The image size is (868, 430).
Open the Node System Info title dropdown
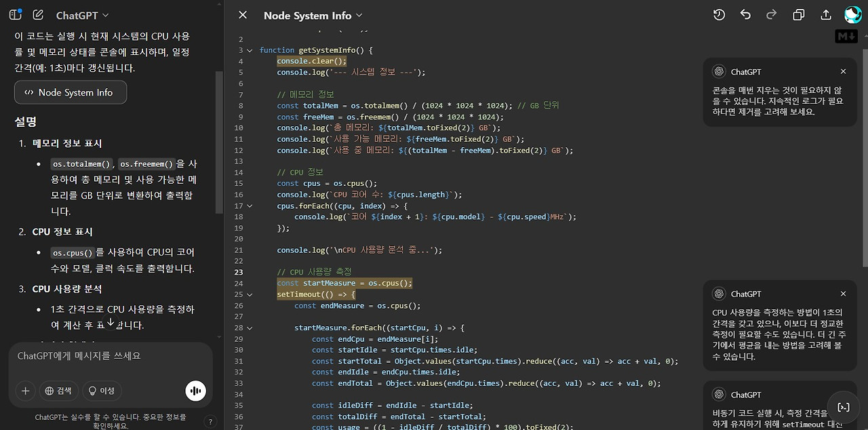tap(313, 15)
